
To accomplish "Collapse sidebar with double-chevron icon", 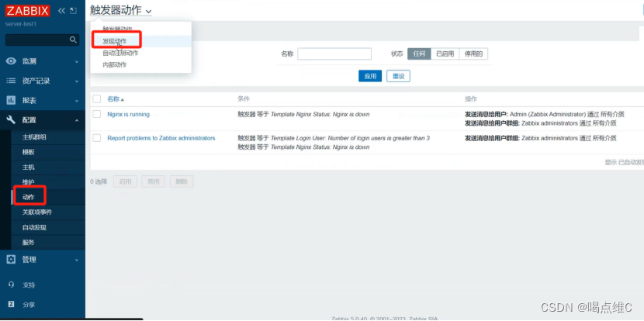I will (x=61, y=11).
